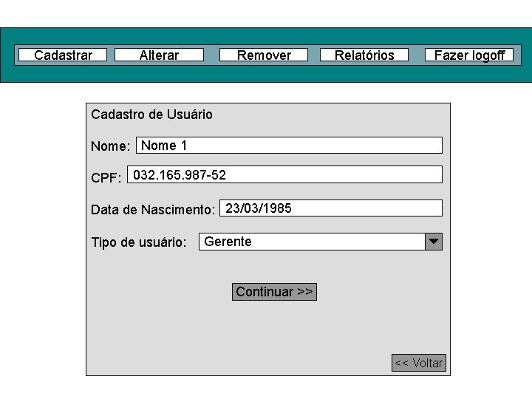Open the Cadastrar menu item

click(63, 55)
